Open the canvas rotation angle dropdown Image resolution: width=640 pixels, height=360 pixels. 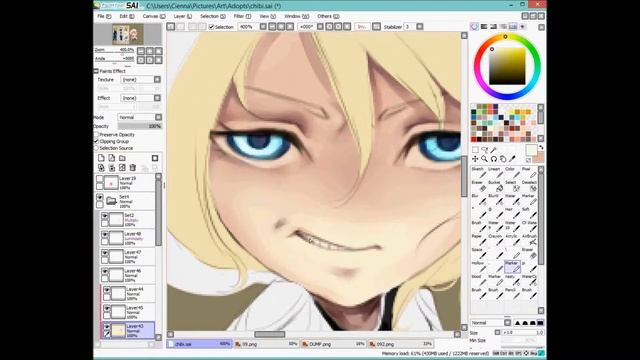tap(320, 27)
